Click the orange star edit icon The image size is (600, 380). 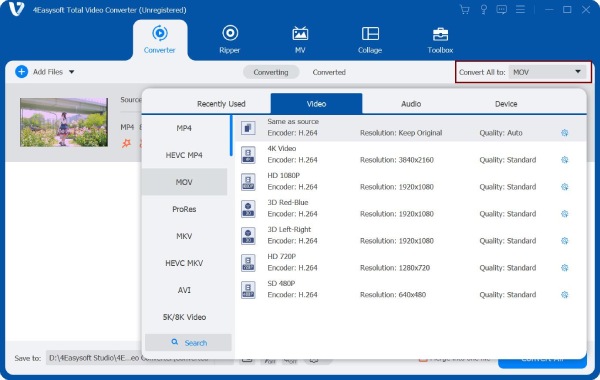(x=126, y=144)
